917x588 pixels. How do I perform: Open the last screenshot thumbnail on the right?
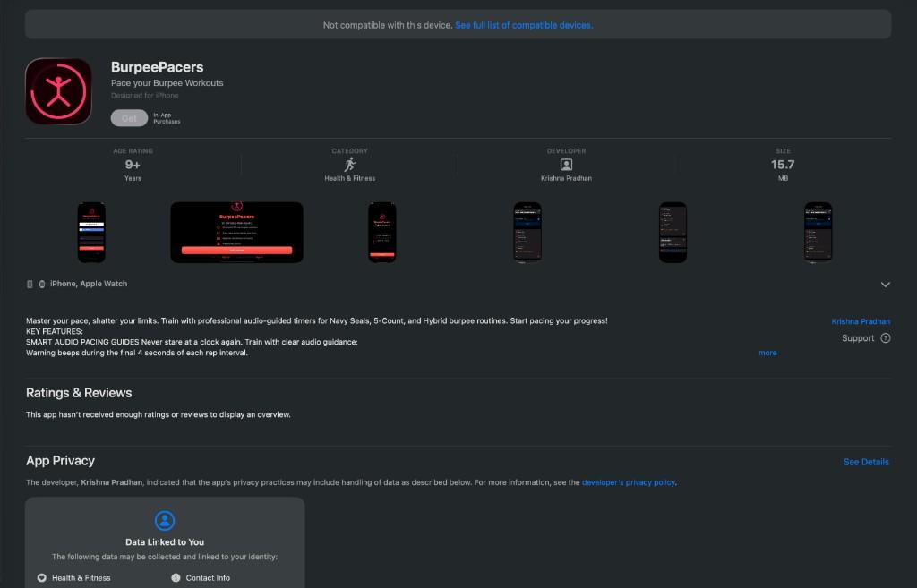click(x=818, y=233)
